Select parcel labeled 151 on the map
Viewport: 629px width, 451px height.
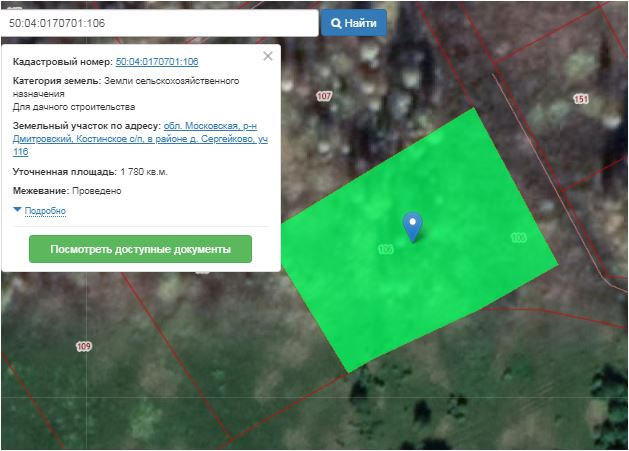(x=581, y=99)
